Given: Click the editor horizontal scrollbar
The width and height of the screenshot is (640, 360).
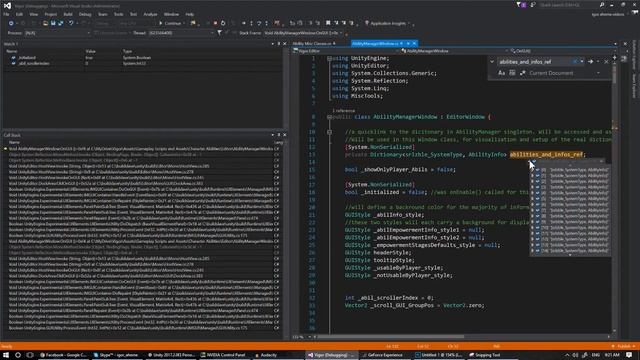Looking at the screenshot, I should pos(390,337).
